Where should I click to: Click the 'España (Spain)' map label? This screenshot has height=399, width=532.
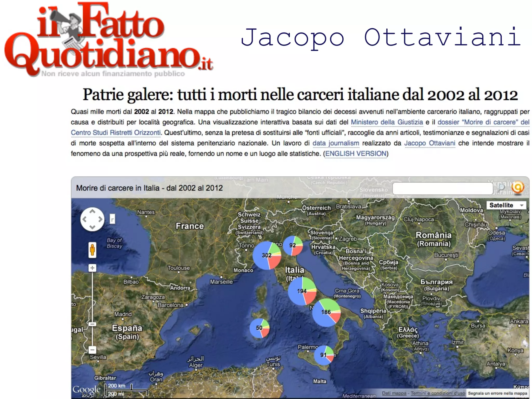pos(127,332)
